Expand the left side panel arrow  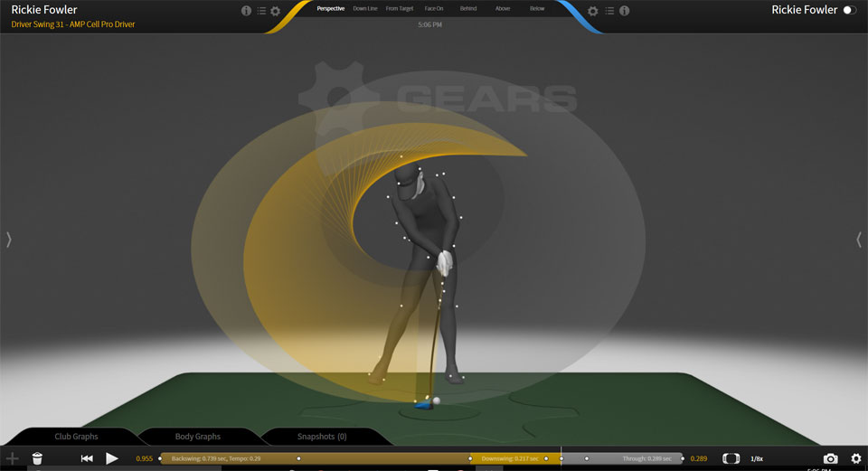pyautogui.click(x=9, y=240)
